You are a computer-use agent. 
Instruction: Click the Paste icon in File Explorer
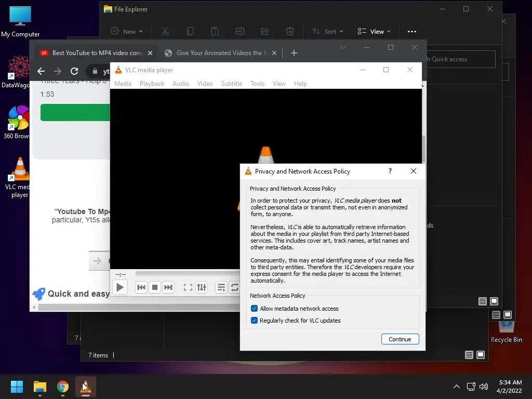[215, 31]
